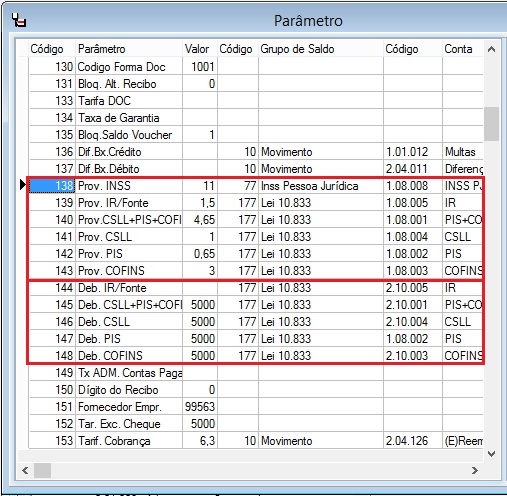The image size is (507, 496).
Task: Select the 'Tarif. Cobrança' parameter cell
Action: pyautogui.click(x=129, y=441)
